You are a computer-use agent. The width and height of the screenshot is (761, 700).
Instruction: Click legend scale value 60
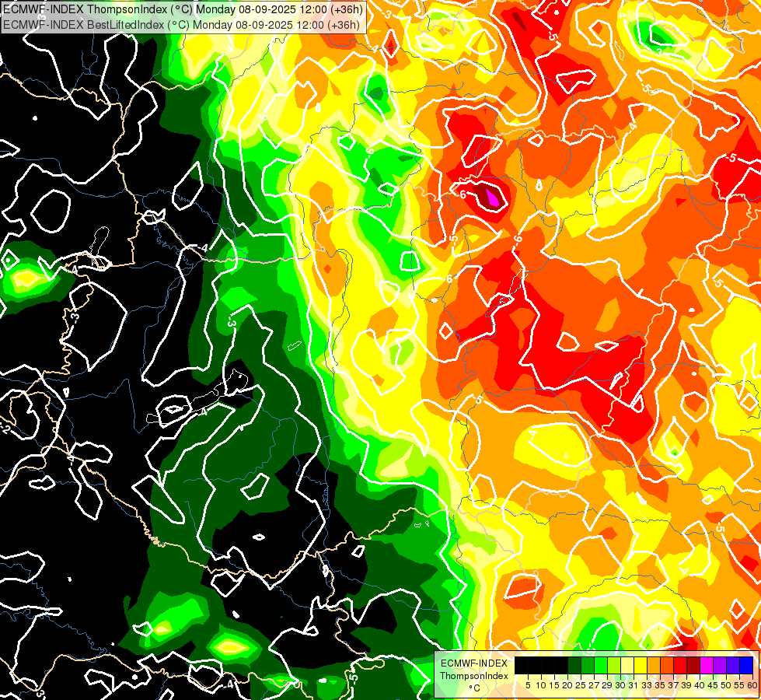pyautogui.click(x=752, y=685)
